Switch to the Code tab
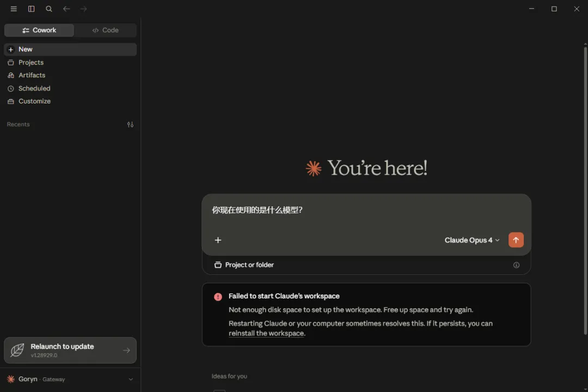Viewport: 588px width, 392px height. tap(106, 30)
